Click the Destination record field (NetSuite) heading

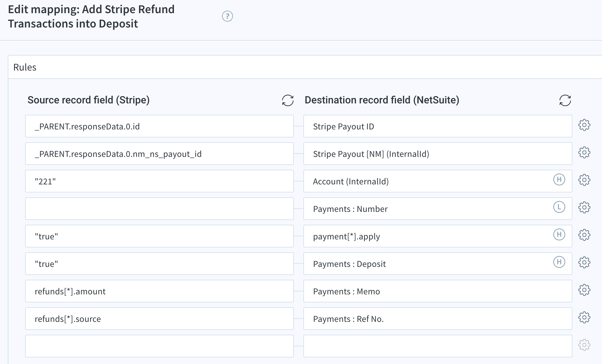tap(382, 100)
